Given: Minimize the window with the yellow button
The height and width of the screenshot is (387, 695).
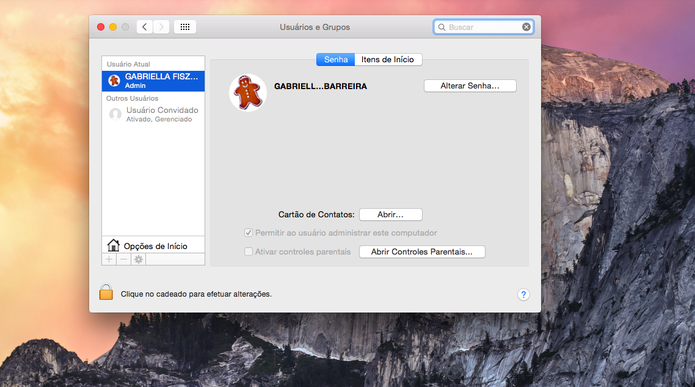Looking at the screenshot, I should 113,27.
